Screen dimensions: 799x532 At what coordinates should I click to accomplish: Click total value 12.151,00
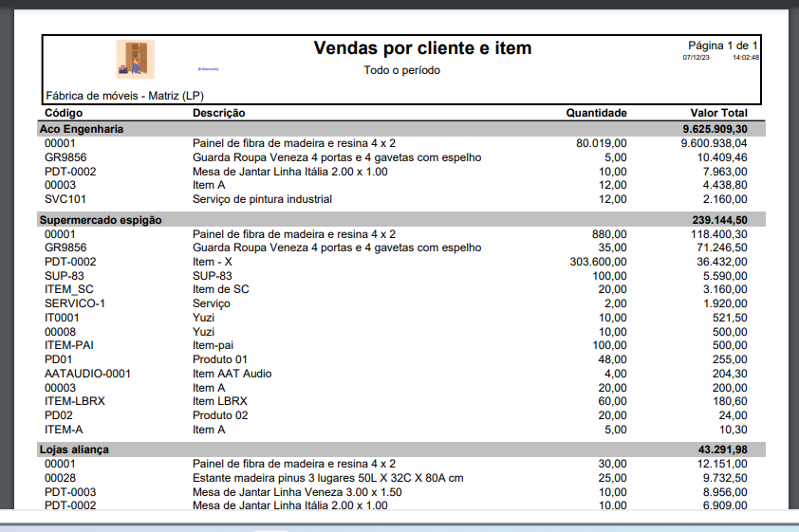(722, 465)
